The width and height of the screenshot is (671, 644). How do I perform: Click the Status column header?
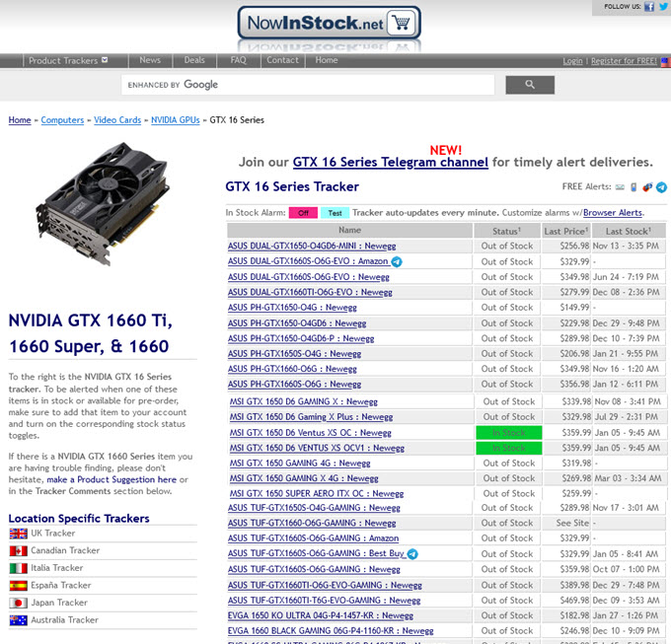coord(506,232)
